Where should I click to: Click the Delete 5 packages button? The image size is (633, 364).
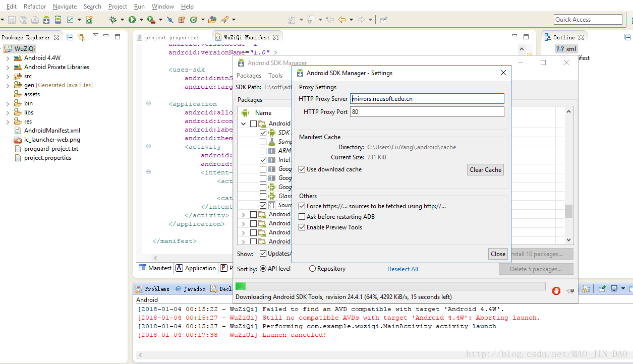point(536,269)
